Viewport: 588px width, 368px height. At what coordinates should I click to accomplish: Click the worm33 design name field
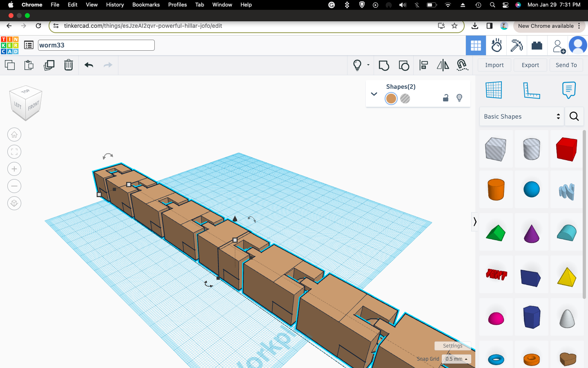[96, 45]
